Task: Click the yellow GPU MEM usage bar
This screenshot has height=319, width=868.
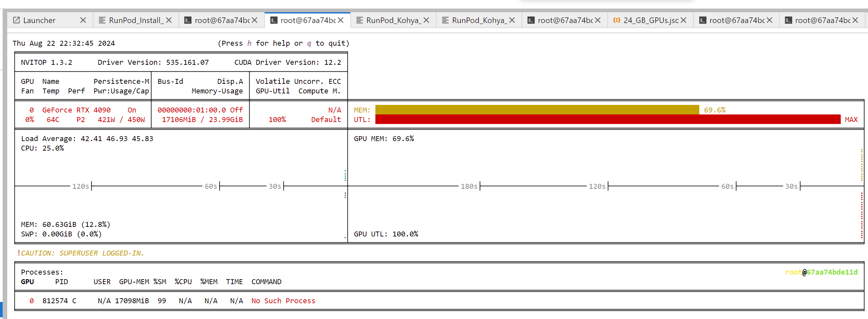Action: tap(537, 110)
